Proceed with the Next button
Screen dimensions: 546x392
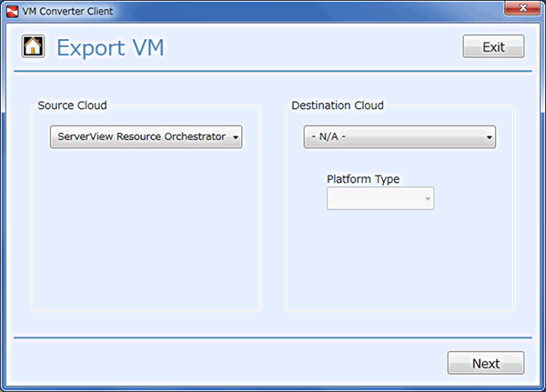[x=485, y=363]
